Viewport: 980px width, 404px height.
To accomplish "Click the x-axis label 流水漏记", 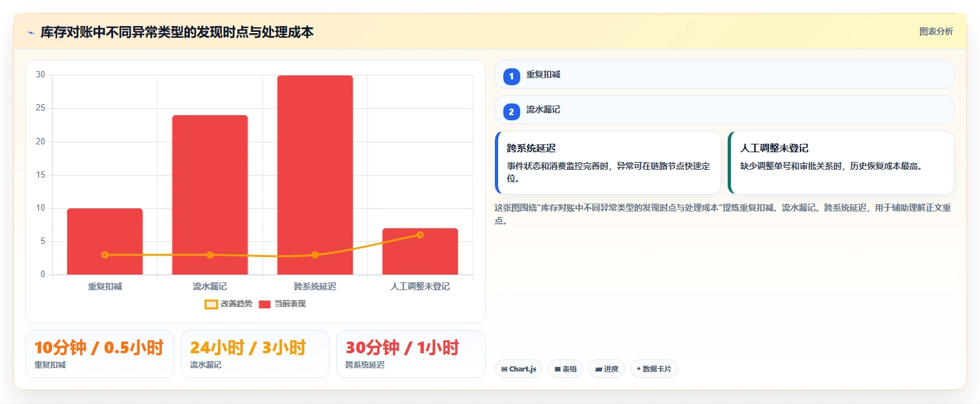I will point(210,286).
